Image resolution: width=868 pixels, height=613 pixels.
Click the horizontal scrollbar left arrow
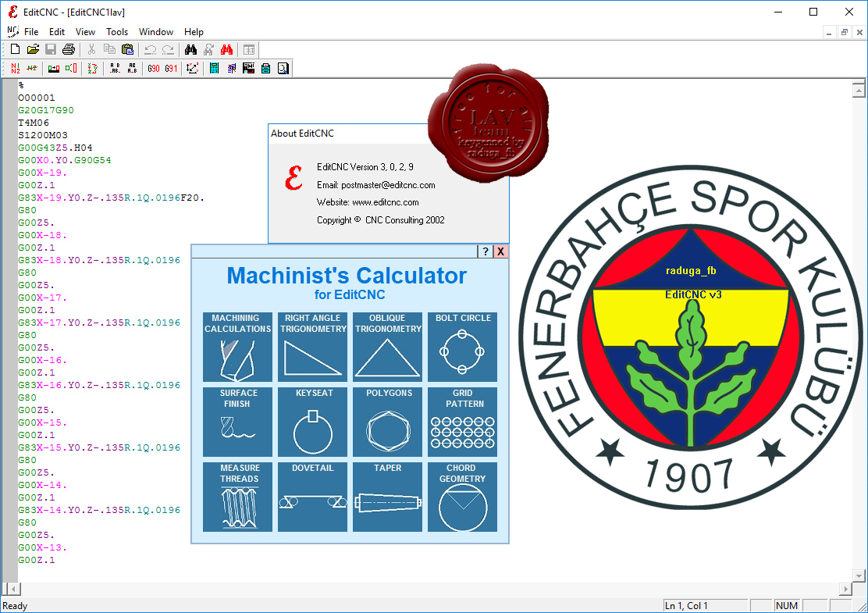12,589
